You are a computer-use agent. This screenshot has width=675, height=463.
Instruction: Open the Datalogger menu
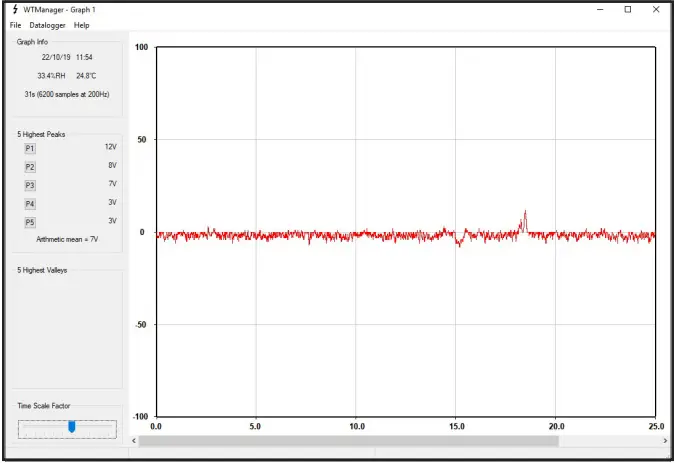pos(47,25)
